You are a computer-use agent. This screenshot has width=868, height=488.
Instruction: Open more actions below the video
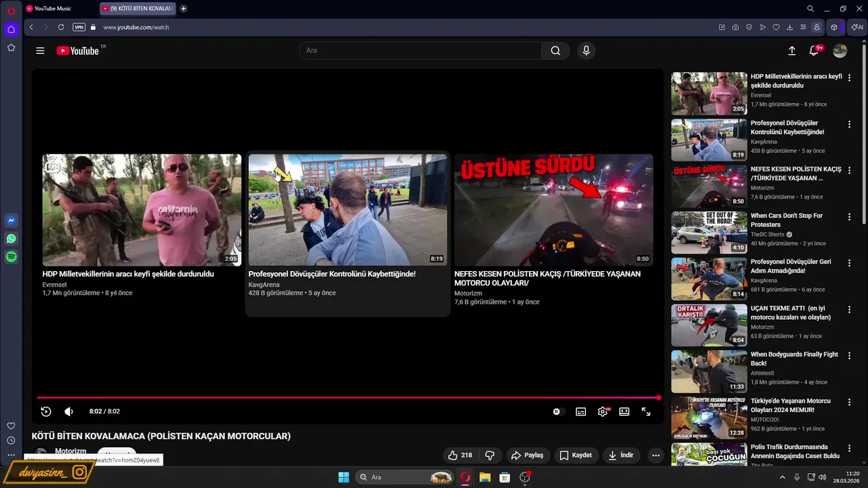tap(656, 455)
